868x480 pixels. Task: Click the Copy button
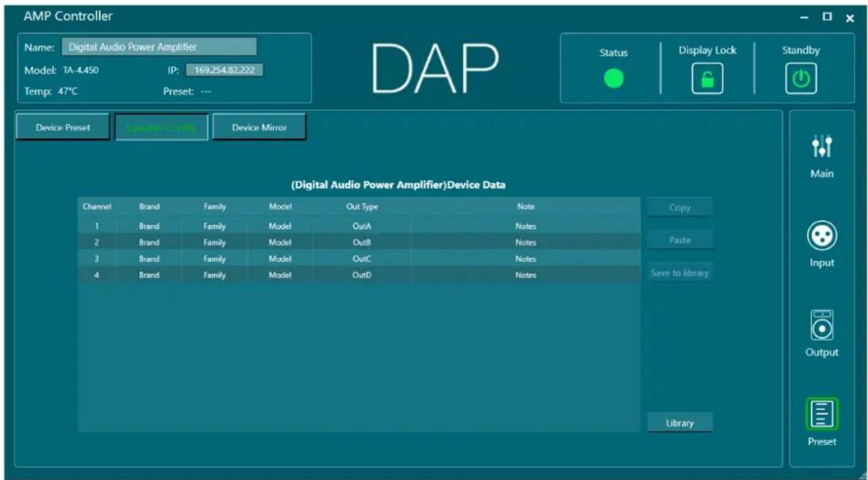(679, 208)
